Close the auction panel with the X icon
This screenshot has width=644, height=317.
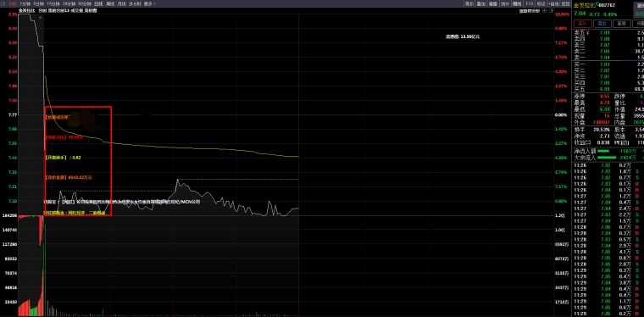[41, 17]
